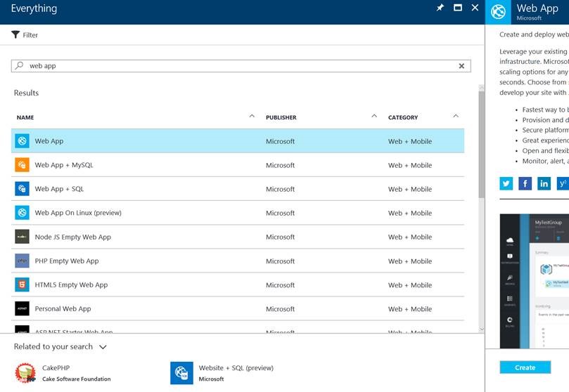The image size is (569, 392).
Task: Select 'Web App' result name
Action: point(49,141)
